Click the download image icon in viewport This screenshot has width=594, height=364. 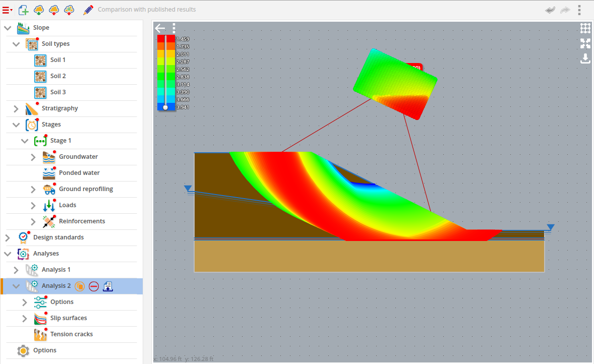coord(585,58)
